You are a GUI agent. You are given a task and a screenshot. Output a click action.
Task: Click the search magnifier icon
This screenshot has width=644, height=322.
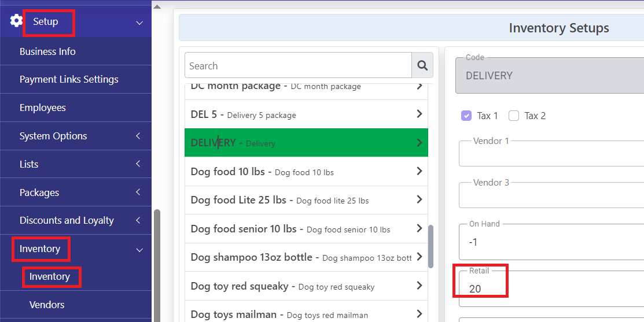(x=422, y=65)
